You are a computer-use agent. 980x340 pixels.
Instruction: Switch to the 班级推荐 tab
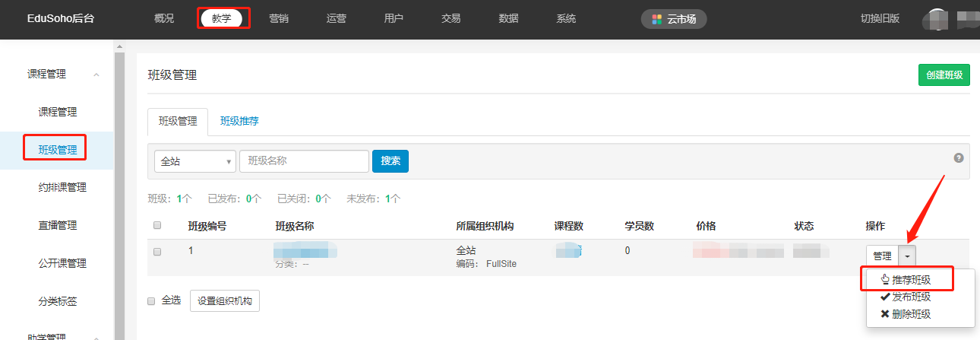(239, 121)
